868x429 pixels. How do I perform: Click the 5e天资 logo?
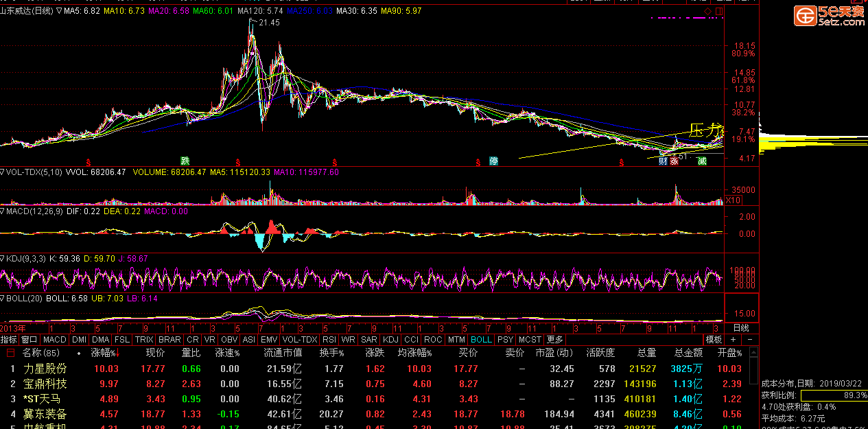pyautogui.click(x=830, y=16)
